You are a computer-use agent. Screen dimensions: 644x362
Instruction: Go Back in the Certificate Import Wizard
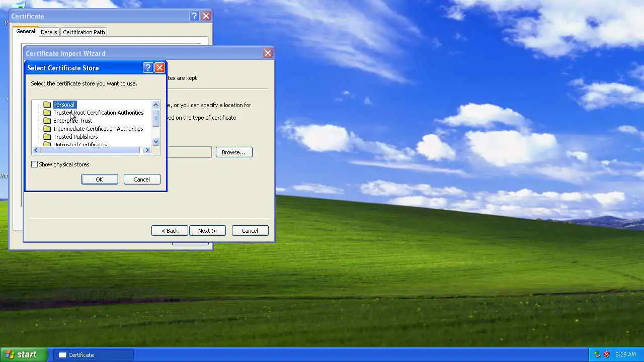[x=170, y=231]
